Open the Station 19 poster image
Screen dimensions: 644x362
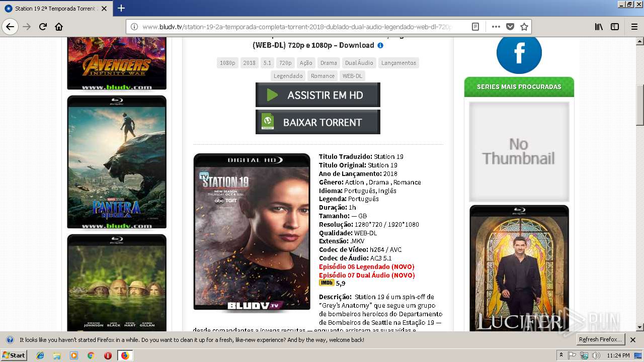252,232
